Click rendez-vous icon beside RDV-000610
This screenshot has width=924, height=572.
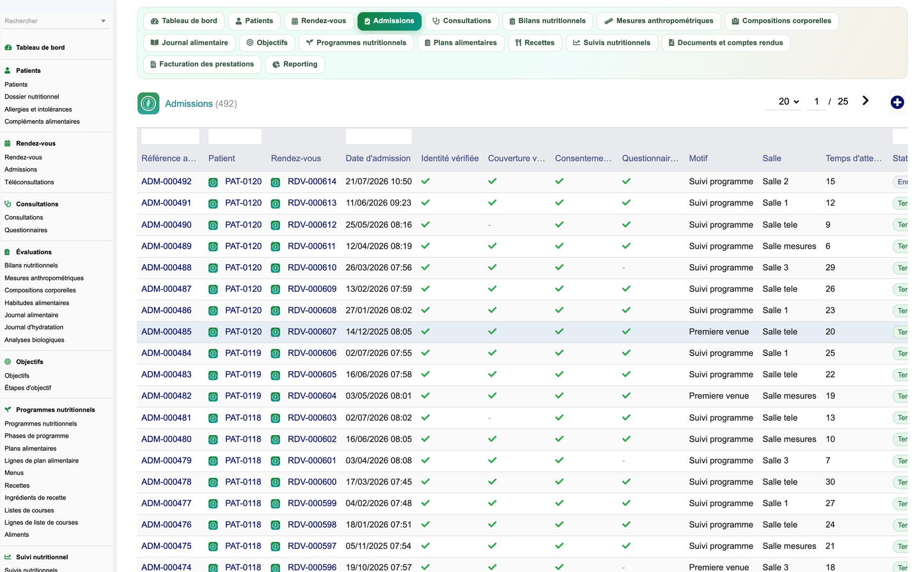(276, 268)
